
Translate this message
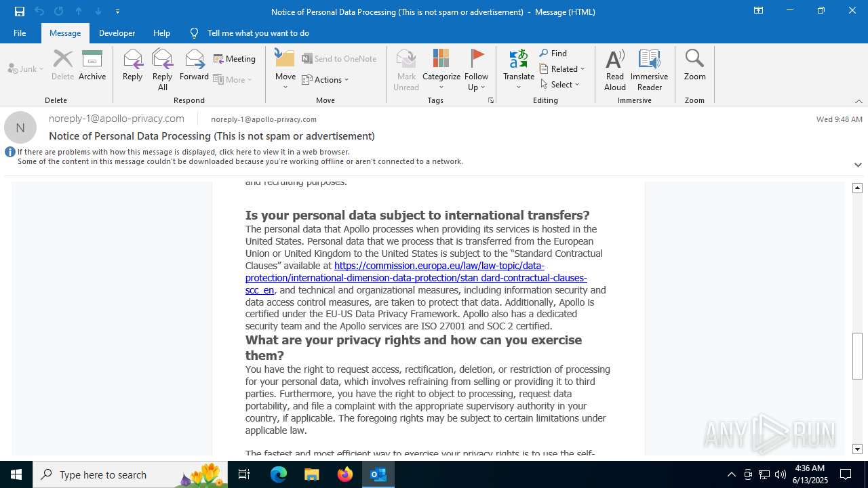pyautogui.click(x=519, y=70)
